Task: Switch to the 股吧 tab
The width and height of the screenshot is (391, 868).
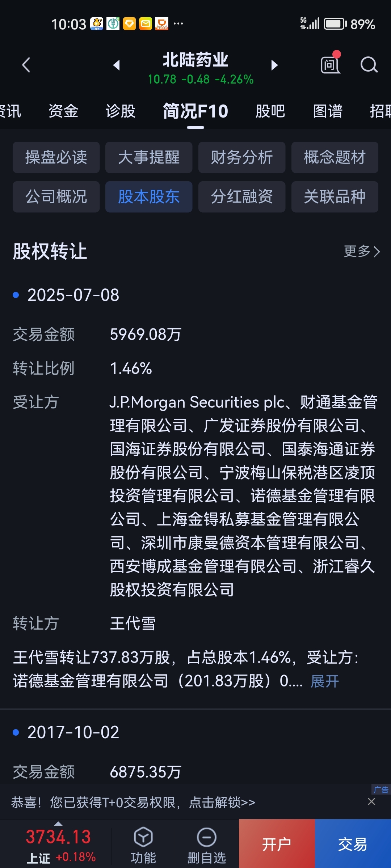Action: pyautogui.click(x=270, y=111)
